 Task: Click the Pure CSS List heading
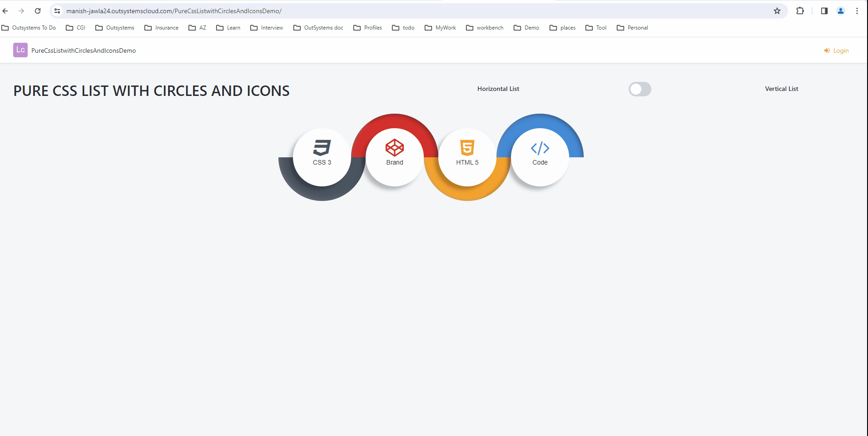point(151,91)
